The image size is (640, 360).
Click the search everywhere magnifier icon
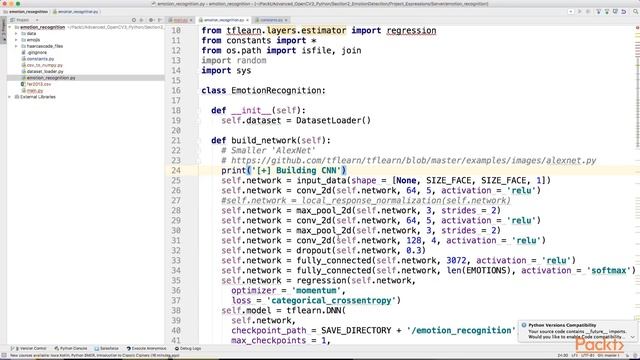coord(635,12)
